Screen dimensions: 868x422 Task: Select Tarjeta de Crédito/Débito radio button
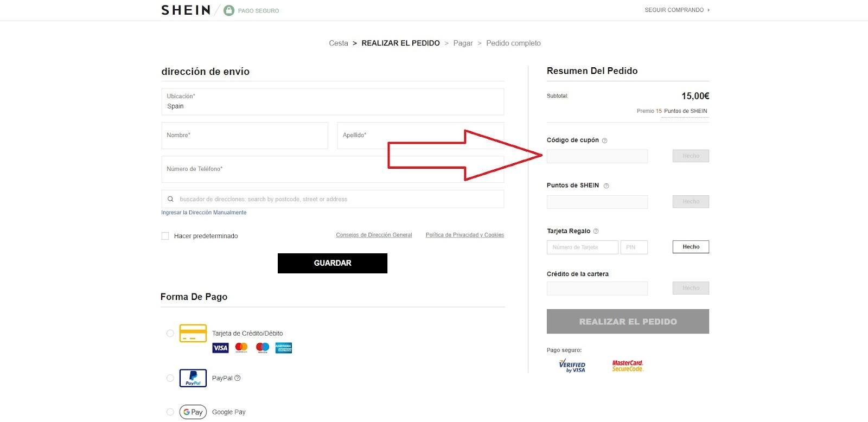pyautogui.click(x=170, y=334)
